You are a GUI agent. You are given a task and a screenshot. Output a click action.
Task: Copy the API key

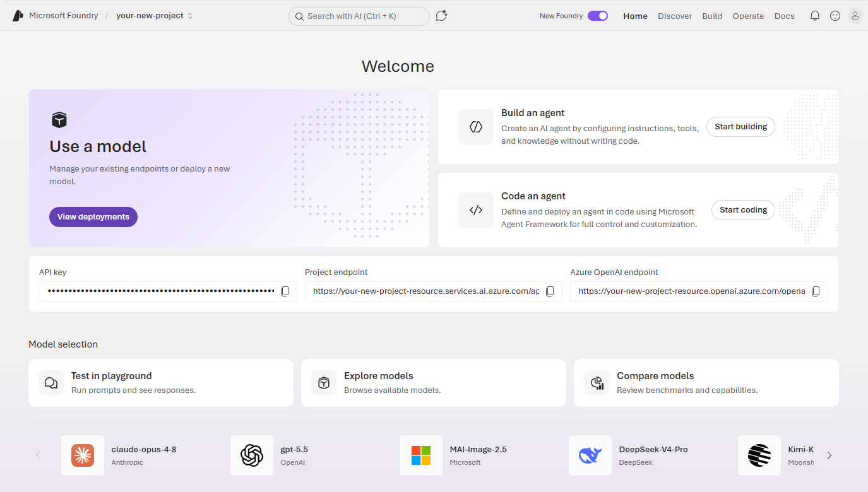285,291
